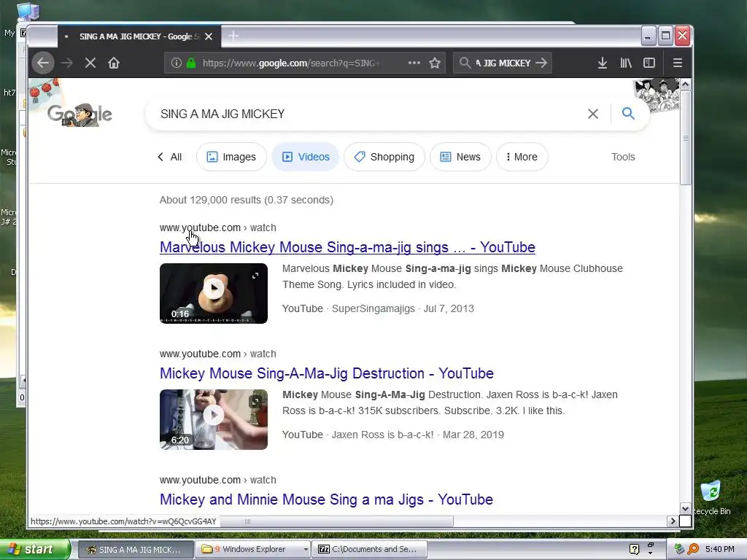
Task: Open Mickey Mouse Sing-A-Ma-Jig Destruction link
Action: [x=326, y=373]
